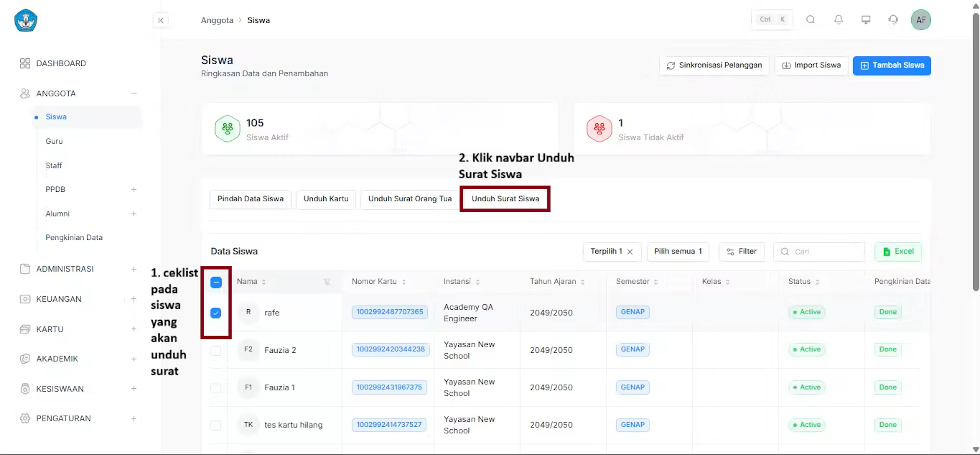Toggle the header select-all checkbox
This screenshot has height=455, width=980.
216,282
